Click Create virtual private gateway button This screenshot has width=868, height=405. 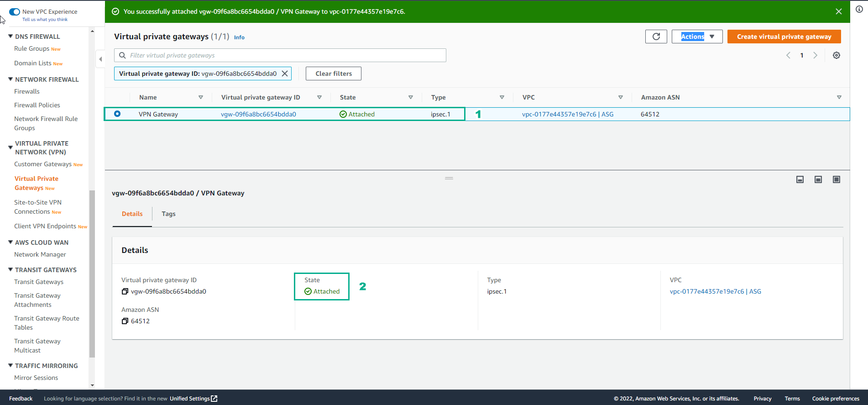784,37
